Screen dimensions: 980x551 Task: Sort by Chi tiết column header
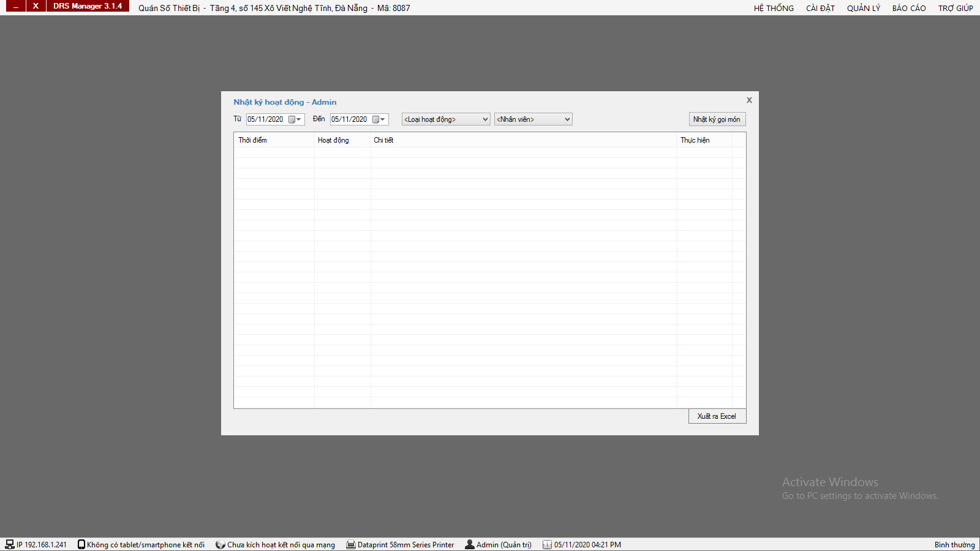click(x=524, y=140)
